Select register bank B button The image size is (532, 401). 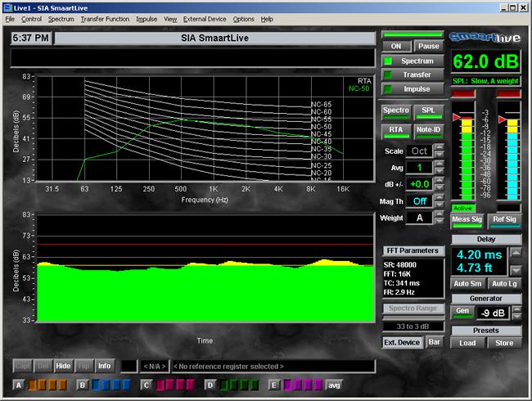tap(83, 385)
